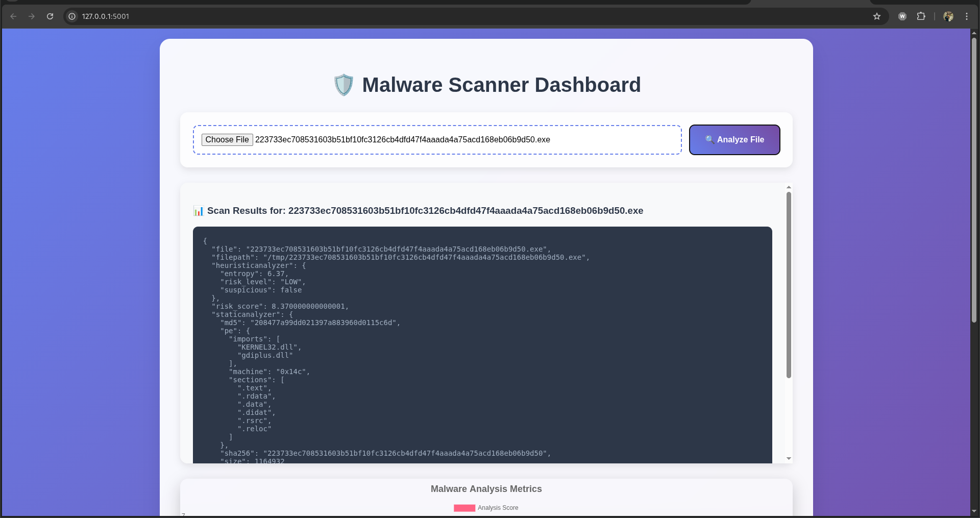
Task: Open Chrome three-dot menu
Action: [967, 16]
